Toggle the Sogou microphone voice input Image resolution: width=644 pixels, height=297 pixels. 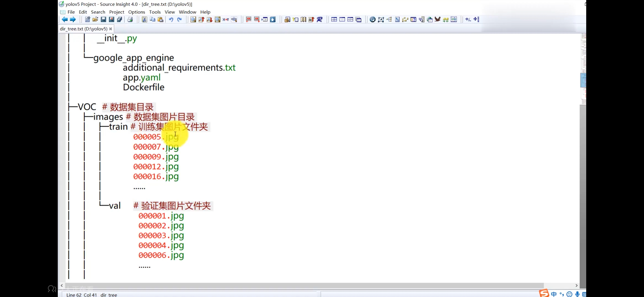click(x=577, y=294)
